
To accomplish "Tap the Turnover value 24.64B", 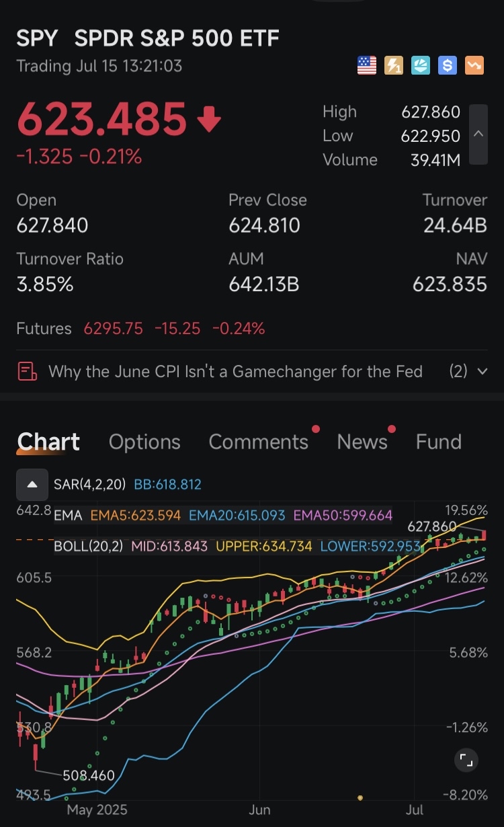I will pyautogui.click(x=456, y=225).
